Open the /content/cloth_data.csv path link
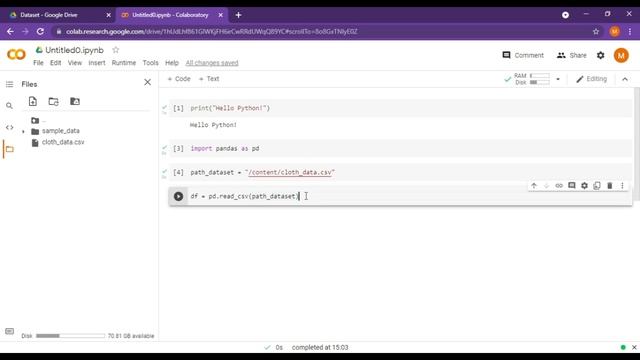Screen dimensions: 640x360 [290, 172]
